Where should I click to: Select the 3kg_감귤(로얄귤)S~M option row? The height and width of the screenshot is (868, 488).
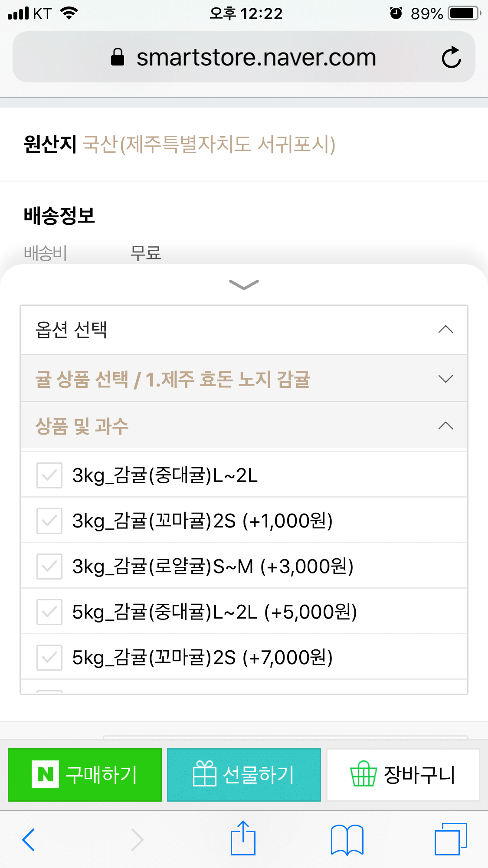[x=244, y=566]
